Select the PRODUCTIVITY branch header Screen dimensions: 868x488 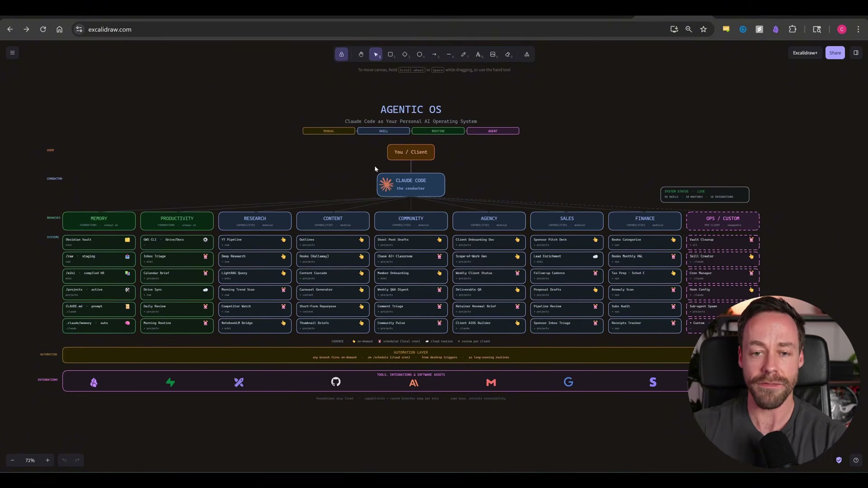(x=177, y=221)
